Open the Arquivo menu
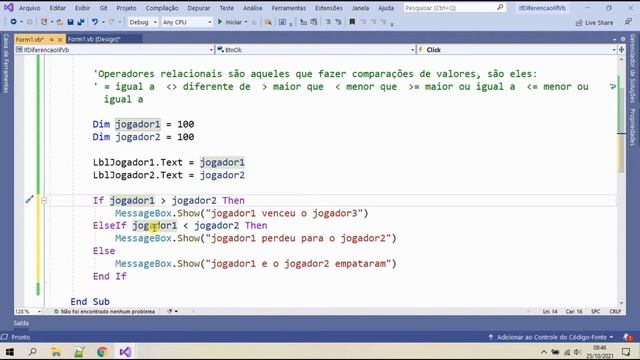Viewport: 640px width, 360px height. 29,8
